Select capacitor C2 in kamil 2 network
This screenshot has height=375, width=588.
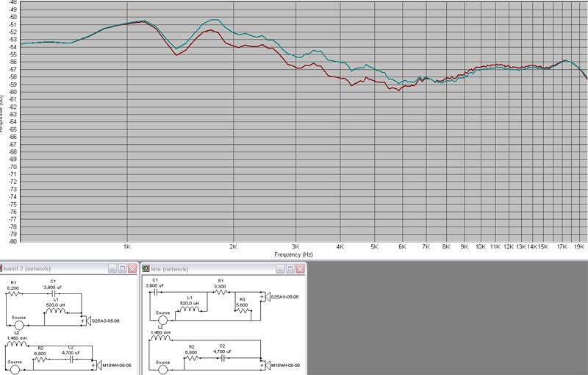(71, 359)
